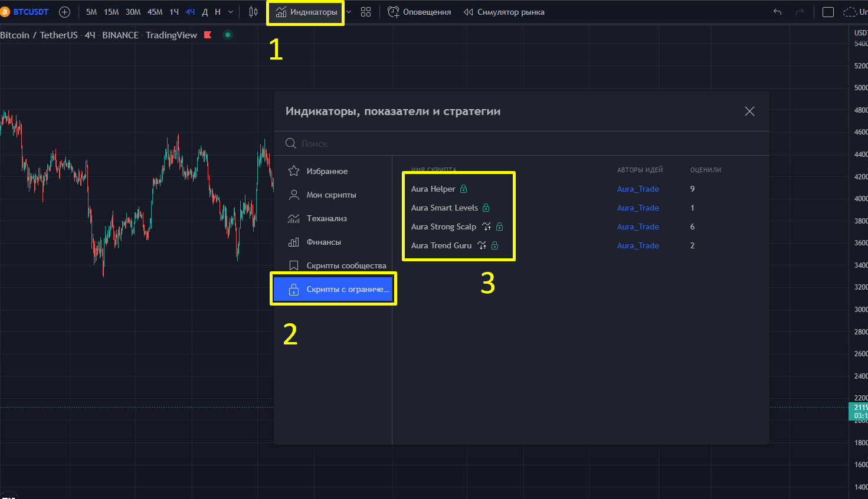Create an alert via Оповещения

[x=420, y=12]
